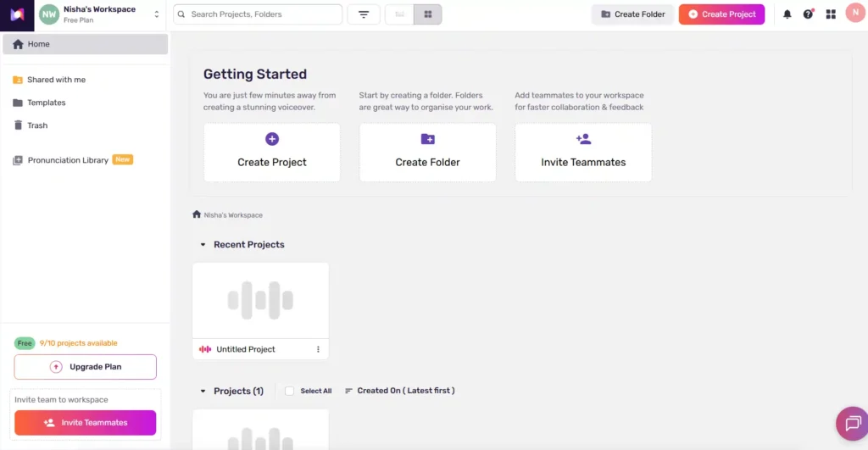
Task: Click the New badge beside Pronunciation Library
Action: [x=123, y=159]
